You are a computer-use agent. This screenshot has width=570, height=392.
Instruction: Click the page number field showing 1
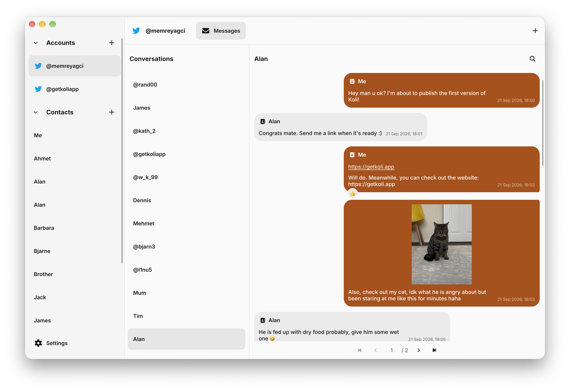click(x=392, y=350)
